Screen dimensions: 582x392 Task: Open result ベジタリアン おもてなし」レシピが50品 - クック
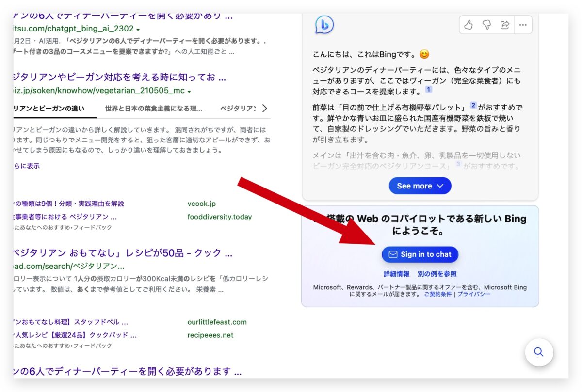click(x=123, y=252)
